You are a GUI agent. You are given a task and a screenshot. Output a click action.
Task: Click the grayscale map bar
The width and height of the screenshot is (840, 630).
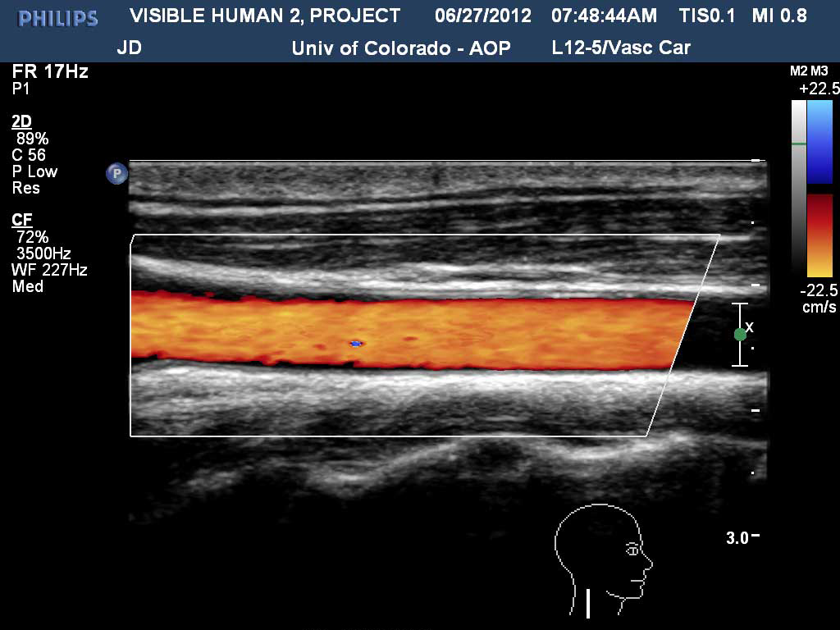(x=798, y=187)
